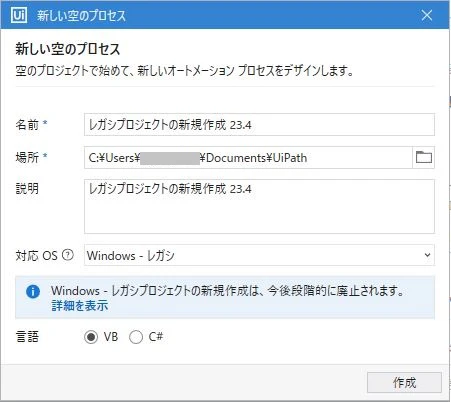This screenshot has width=451, height=402.
Task: Click the blue info icon in the notice
Action: point(33,291)
